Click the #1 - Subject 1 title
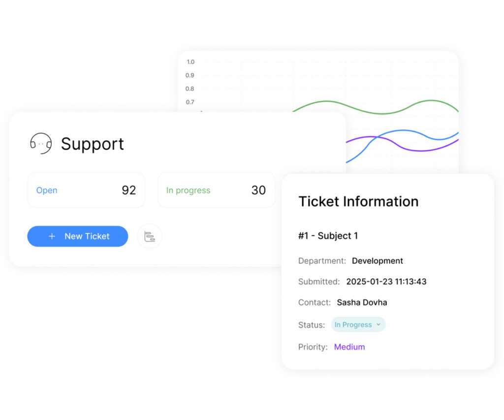 click(328, 236)
